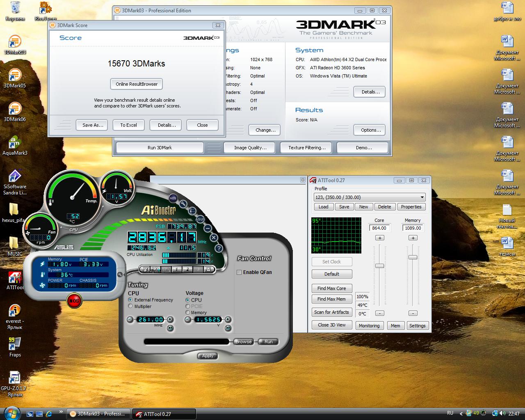Open the RivaTuner desktop icon
Screen dimensions: 525x420
click(46, 11)
